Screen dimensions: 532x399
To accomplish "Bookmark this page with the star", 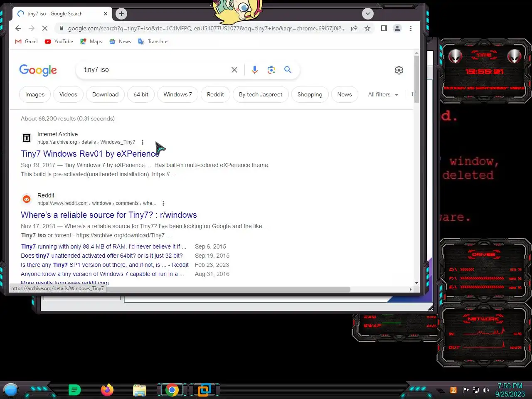I will click(367, 28).
